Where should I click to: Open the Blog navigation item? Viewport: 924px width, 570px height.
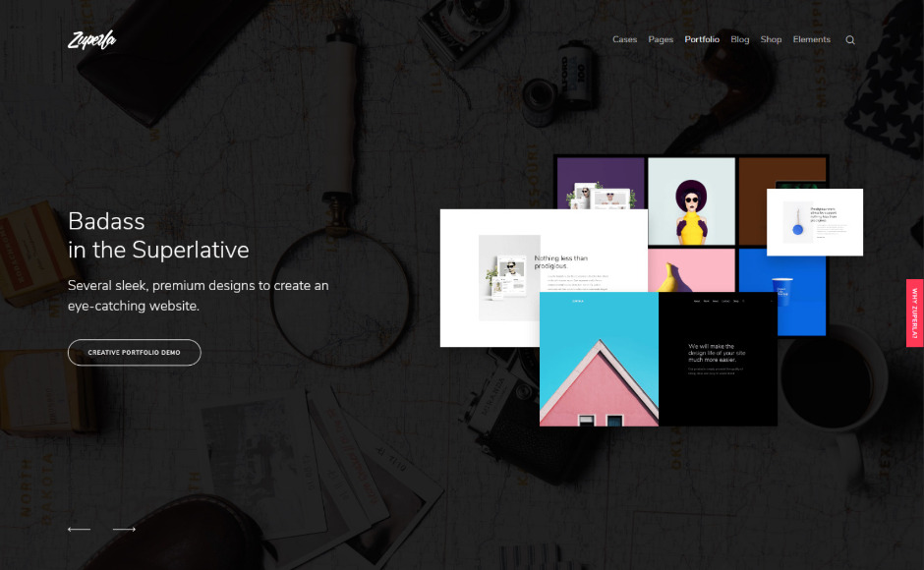[x=740, y=39]
